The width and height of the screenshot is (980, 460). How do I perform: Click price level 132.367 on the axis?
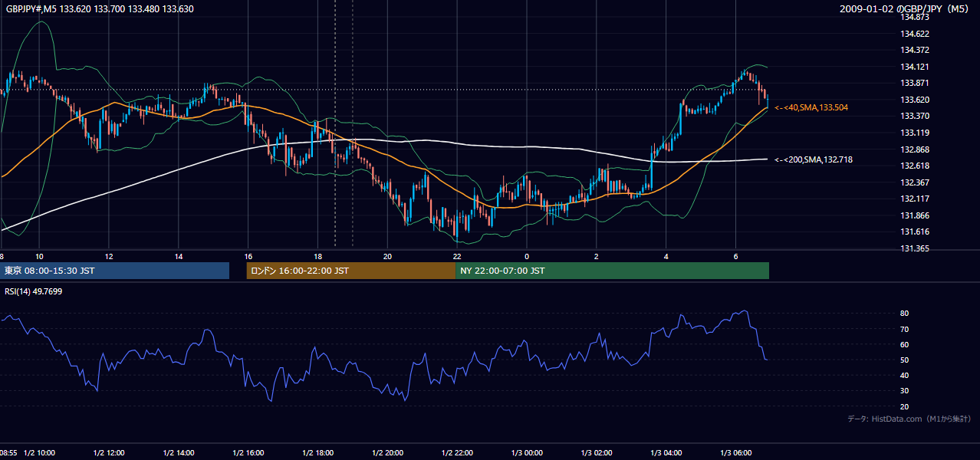tap(915, 182)
